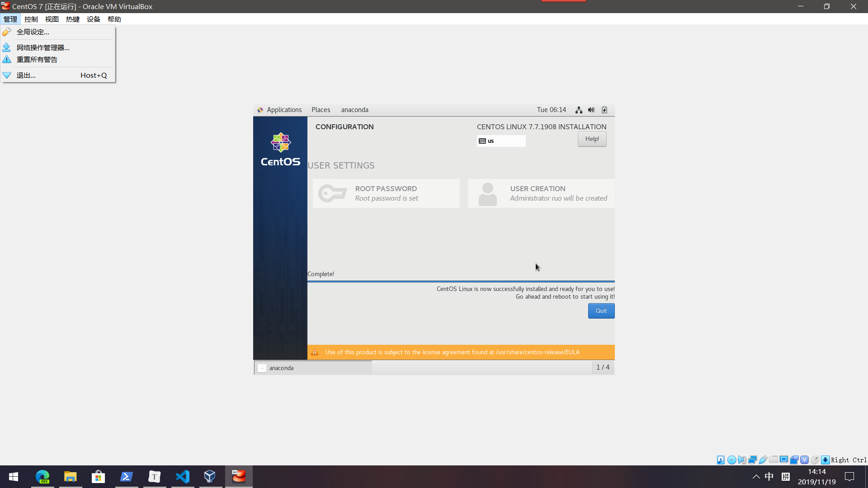Screen dimensions: 868x488
Task: Click the audio status icon in VirtualBox bar
Action: (x=742, y=460)
